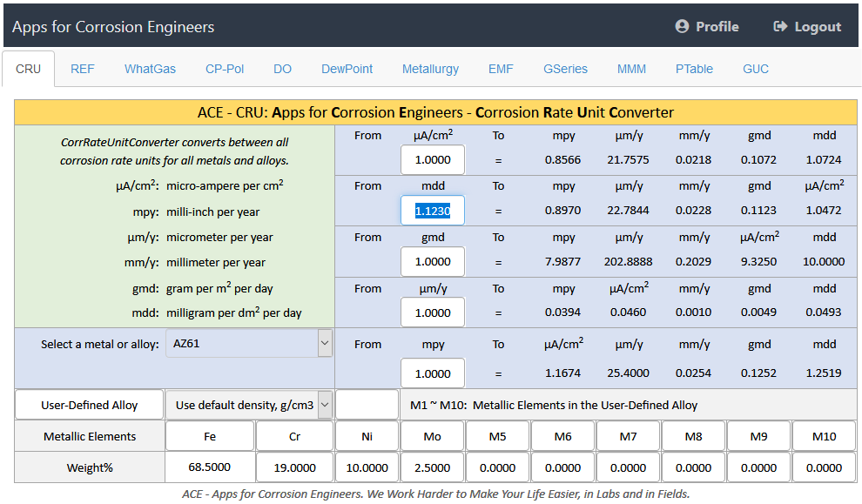Click the Apps for Corrosion Engineers title

coord(113,27)
